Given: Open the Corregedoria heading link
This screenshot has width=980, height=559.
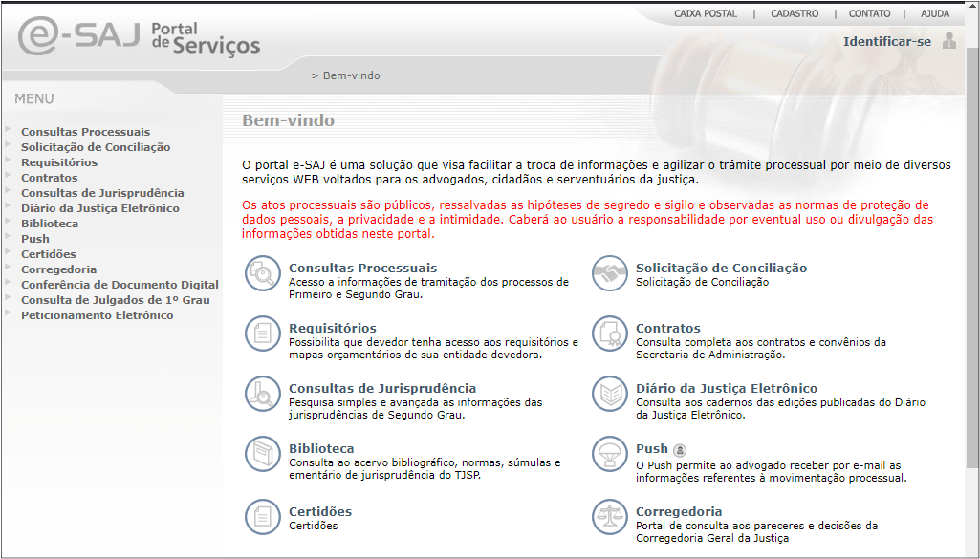Looking at the screenshot, I should pyautogui.click(x=679, y=511).
